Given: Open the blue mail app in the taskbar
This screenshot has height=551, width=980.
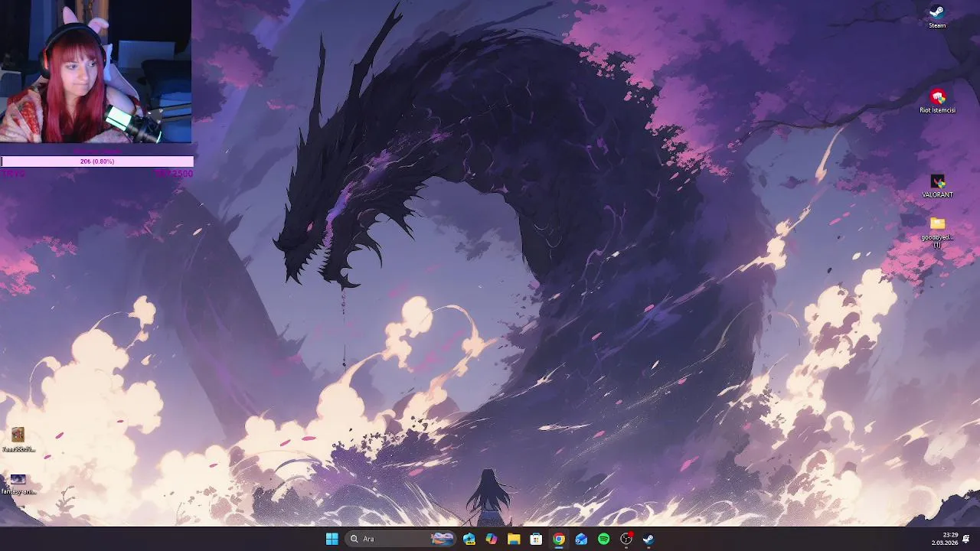Looking at the screenshot, I should (581, 539).
